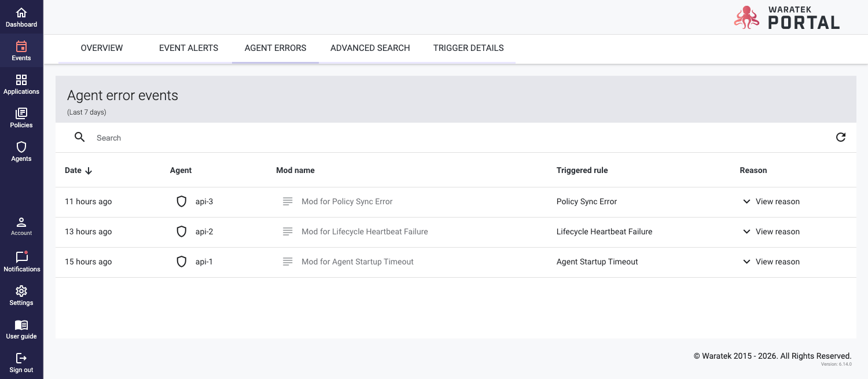Open the Account page
The image size is (868, 379).
21,226
